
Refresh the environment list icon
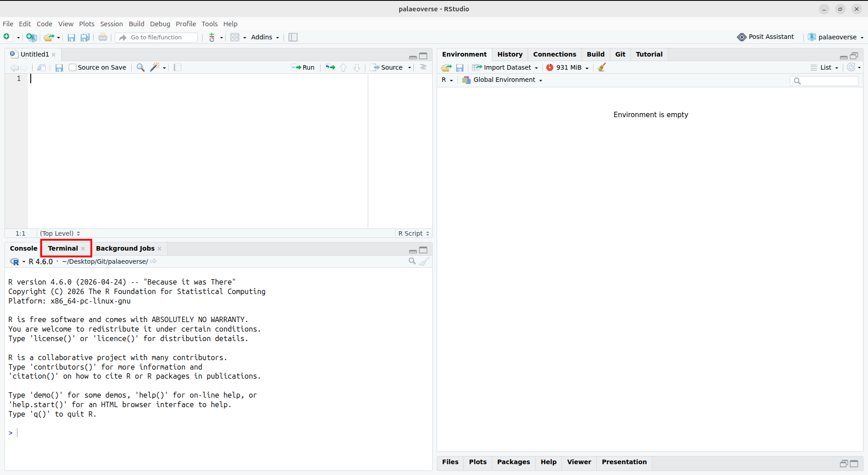click(851, 67)
